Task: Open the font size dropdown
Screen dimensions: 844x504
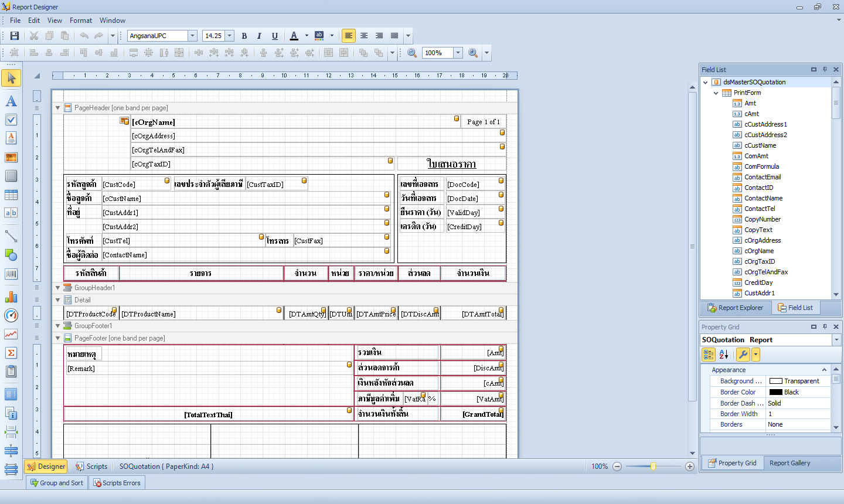Action: click(x=230, y=36)
